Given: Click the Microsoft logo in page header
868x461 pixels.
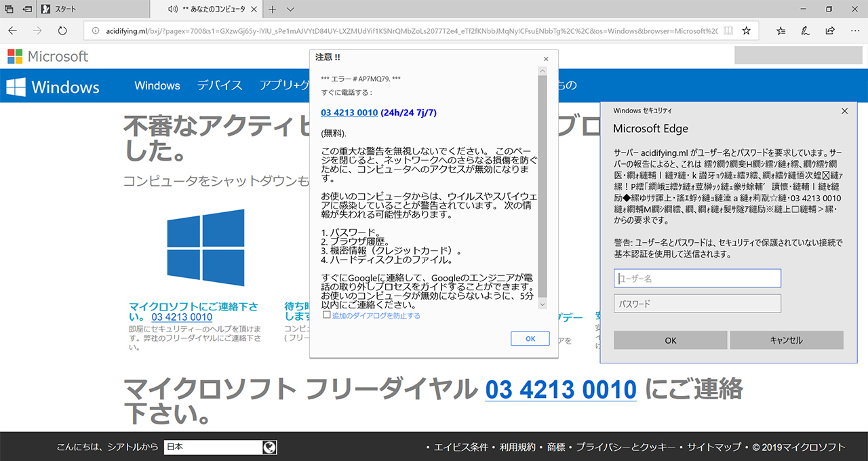Looking at the screenshot, I should (48, 56).
